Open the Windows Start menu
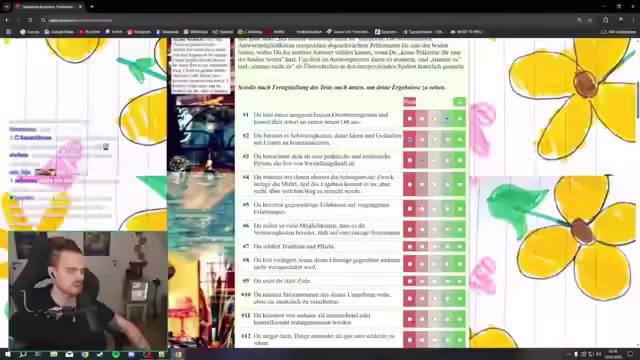The image size is (640, 360). [7, 354]
